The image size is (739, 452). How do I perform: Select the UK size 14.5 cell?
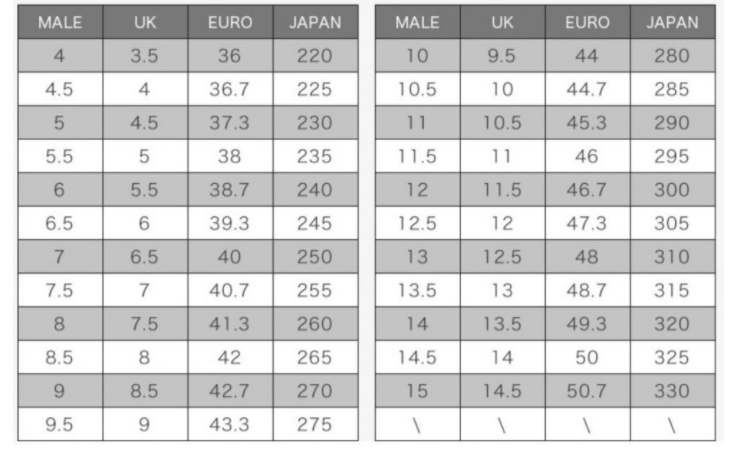click(x=502, y=391)
